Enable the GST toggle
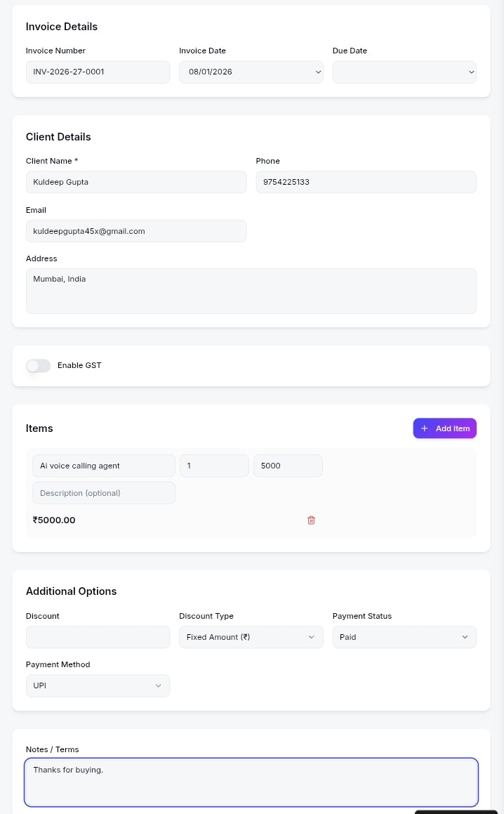 (38, 366)
